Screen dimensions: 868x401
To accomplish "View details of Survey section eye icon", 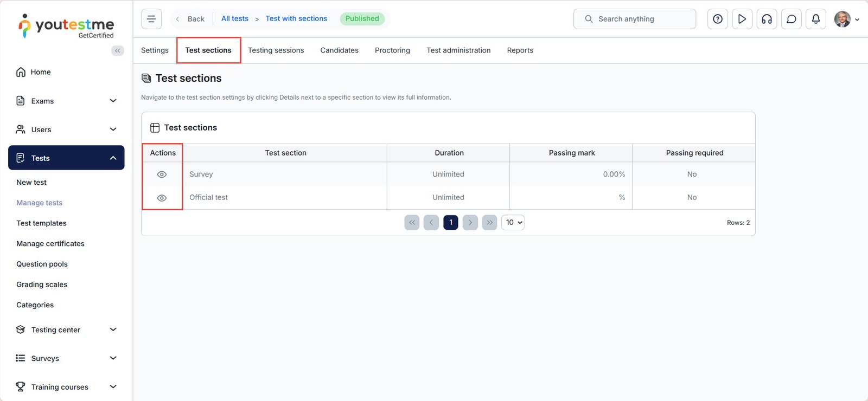I will pos(162,174).
